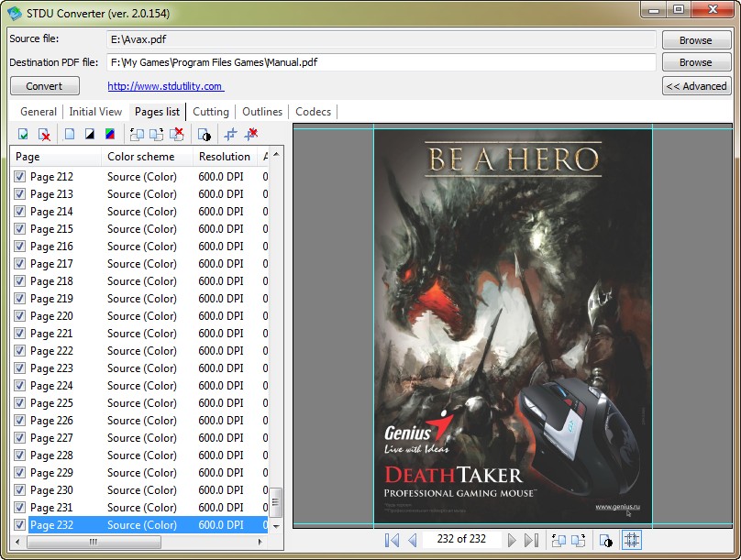
Task: Reset page rotation icon with red X
Action: pos(177,135)
